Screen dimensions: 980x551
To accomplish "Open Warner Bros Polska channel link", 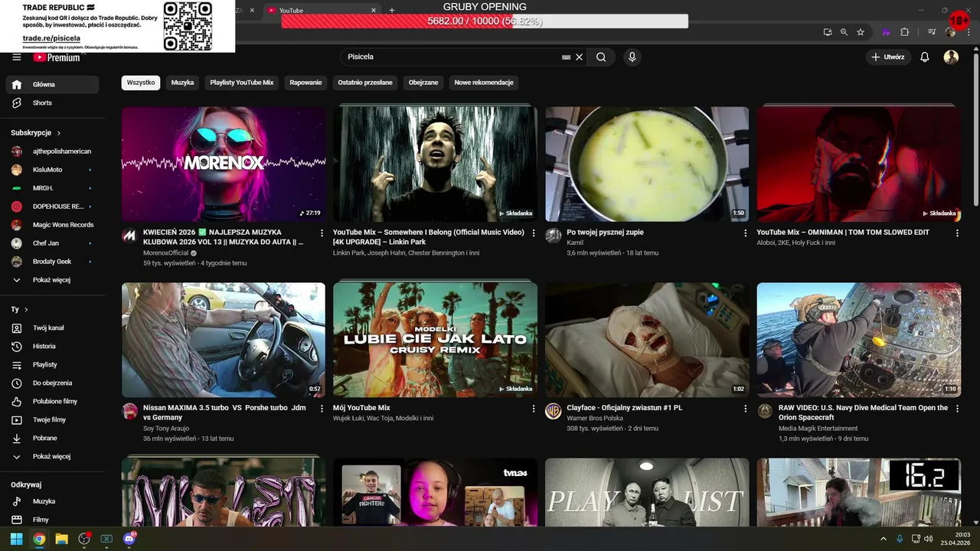I will [x=595, y=419].
